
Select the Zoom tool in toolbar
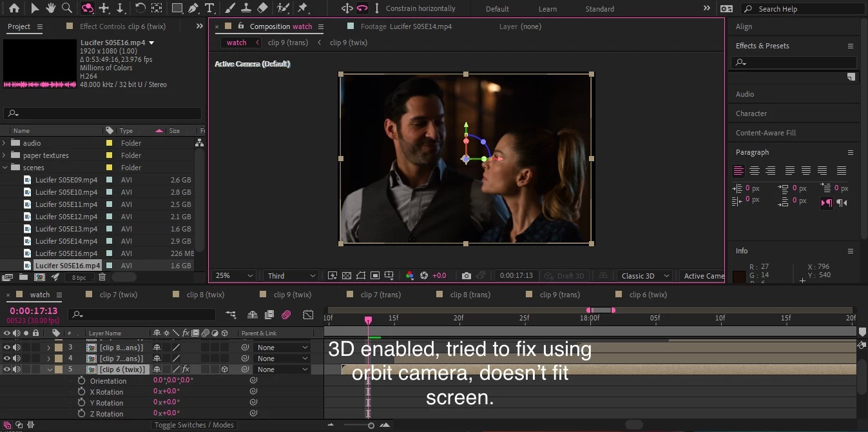coord(67,8)
